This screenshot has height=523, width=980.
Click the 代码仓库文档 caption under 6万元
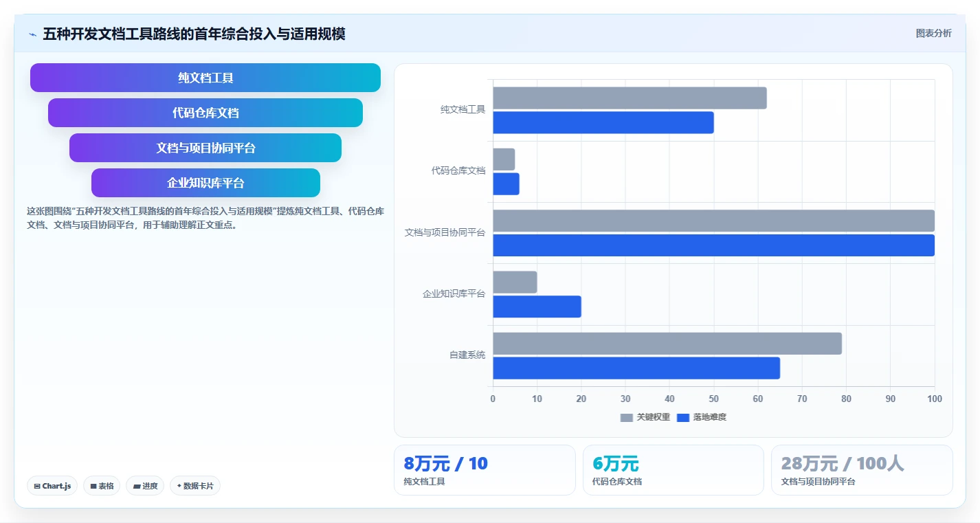(617, 482)
